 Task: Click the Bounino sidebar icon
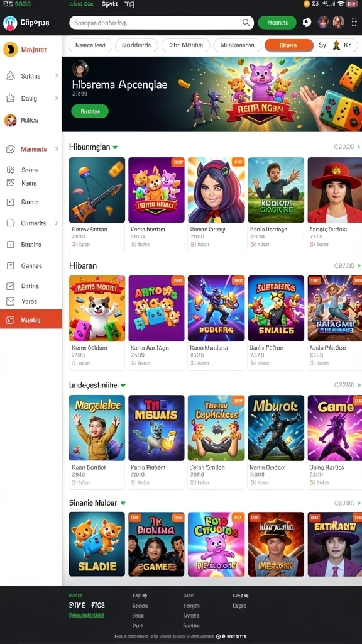point(10,245)
